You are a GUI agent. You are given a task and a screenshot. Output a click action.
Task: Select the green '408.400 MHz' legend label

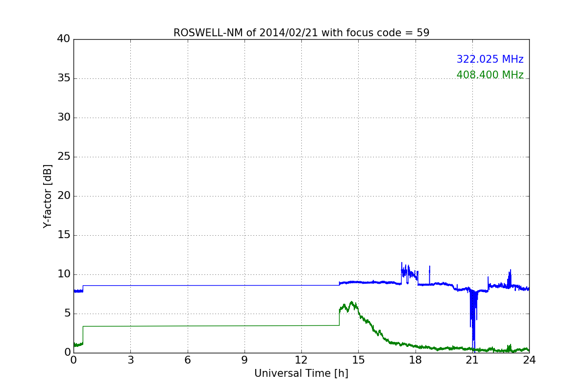(x=490, y=75)
